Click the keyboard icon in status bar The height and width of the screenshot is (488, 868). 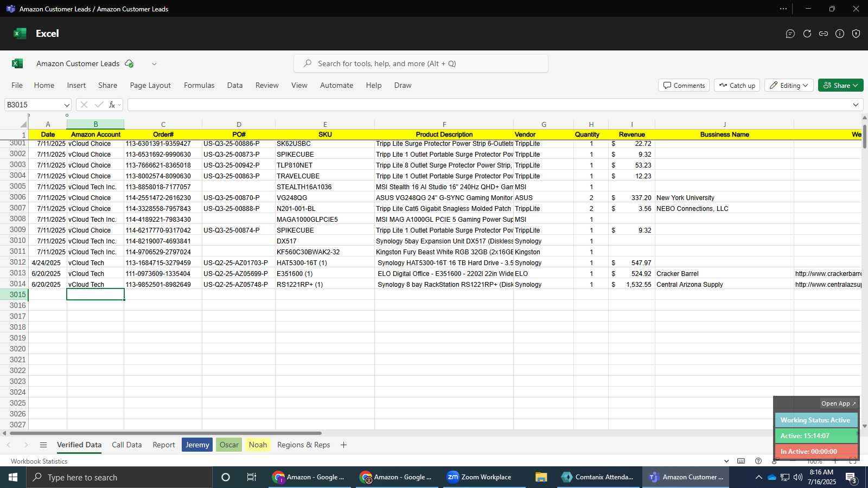[x=741, y=461]
